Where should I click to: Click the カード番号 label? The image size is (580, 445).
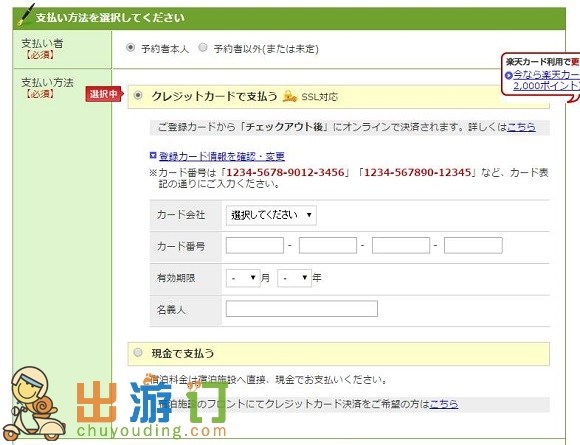tap(181, 246)
